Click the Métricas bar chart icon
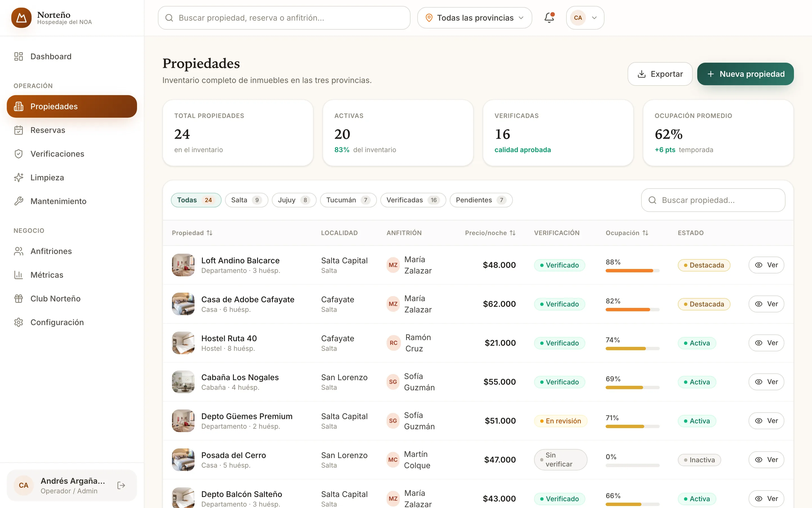The width and height of the screenshot is (812, 508). pyautogui.click(x=18, y=275)
